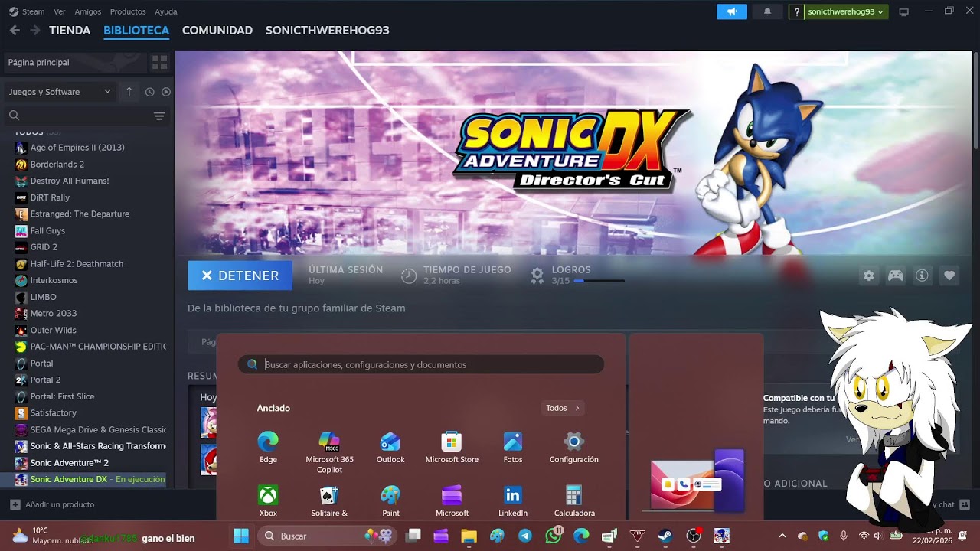
Task: Open the Productos menu
Action: 128,11
